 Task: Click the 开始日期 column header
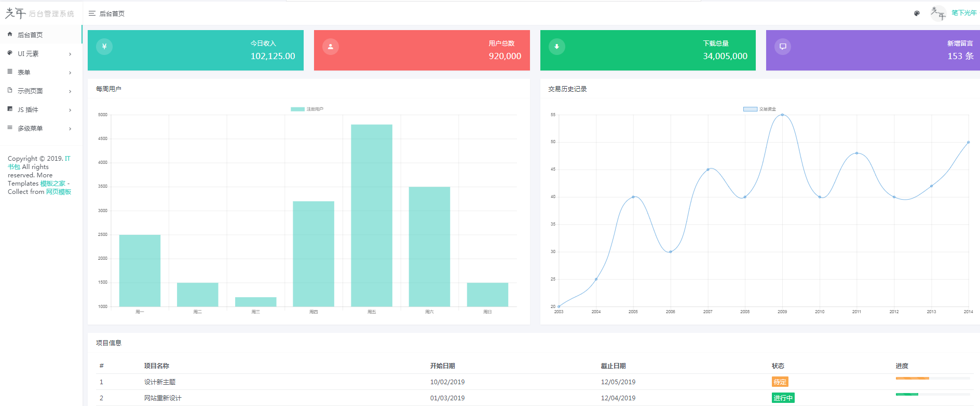(x=443, y=366)
